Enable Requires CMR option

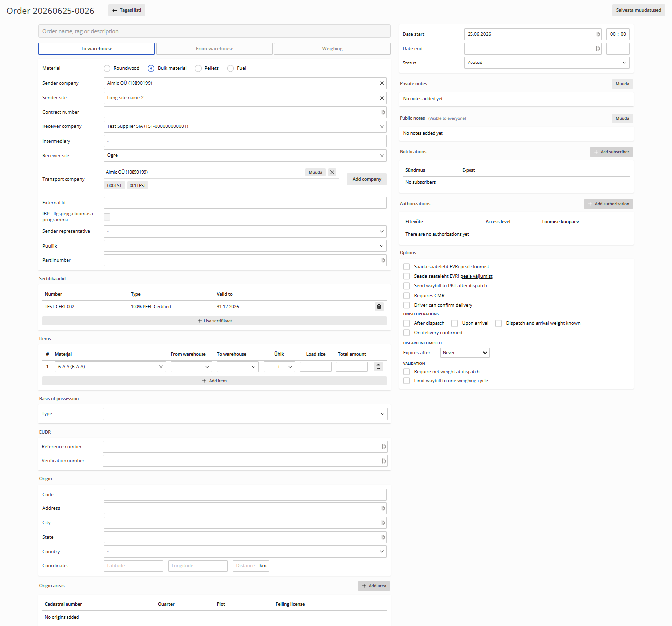click(x=406, y=296)
